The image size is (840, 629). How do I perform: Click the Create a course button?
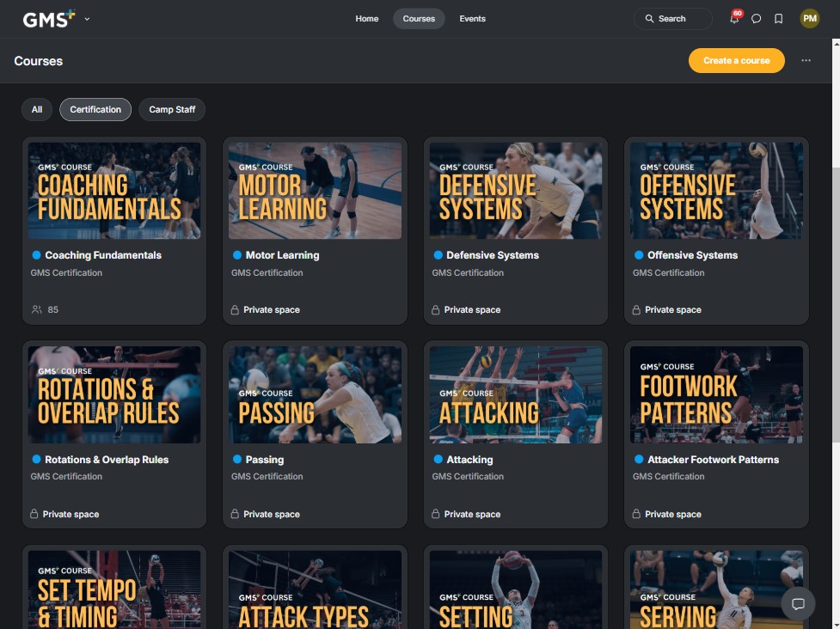point(737,60)
